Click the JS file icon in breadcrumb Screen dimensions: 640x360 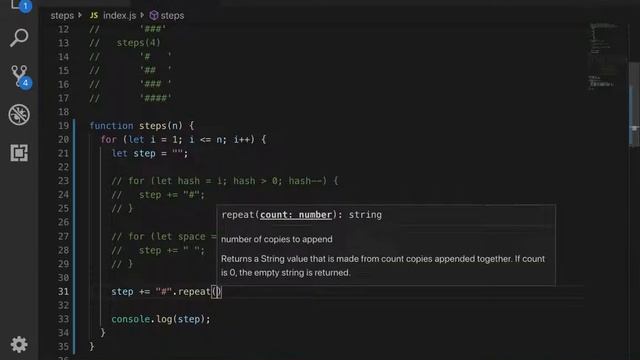pos(94,16)
